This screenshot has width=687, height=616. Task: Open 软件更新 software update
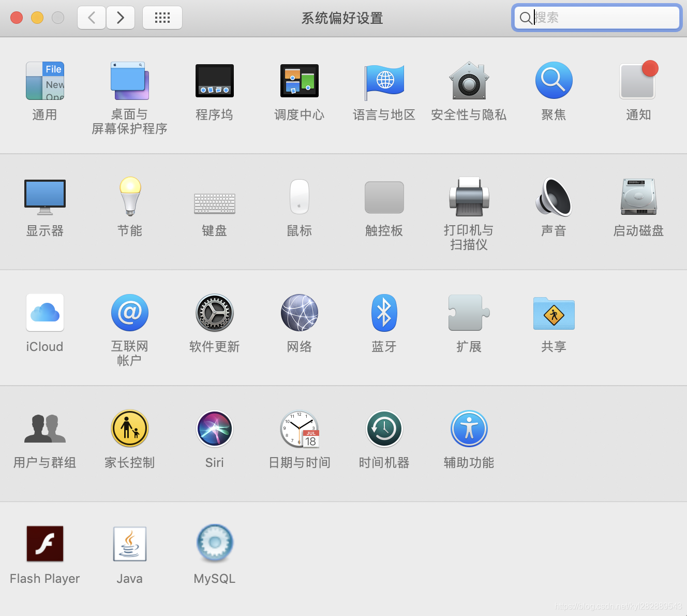(215, 313)
